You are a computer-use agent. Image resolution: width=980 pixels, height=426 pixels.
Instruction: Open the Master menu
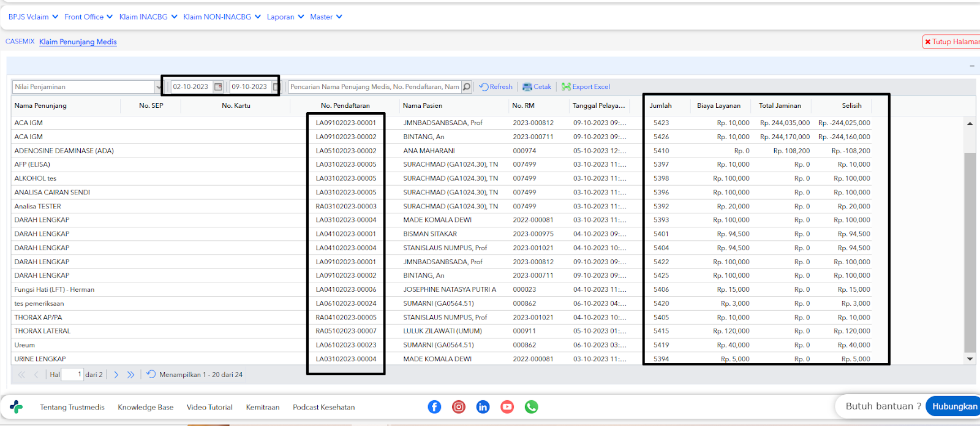coord(326,17)
